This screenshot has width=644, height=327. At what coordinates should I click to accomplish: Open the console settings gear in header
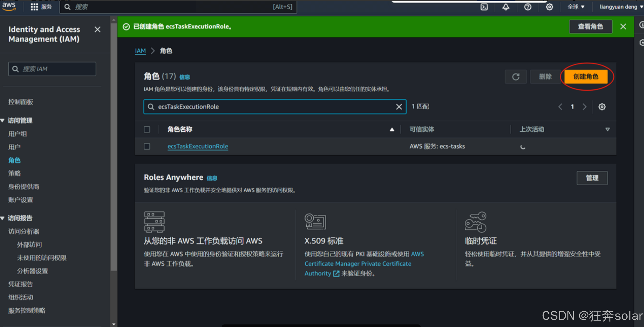pos(549,7)
